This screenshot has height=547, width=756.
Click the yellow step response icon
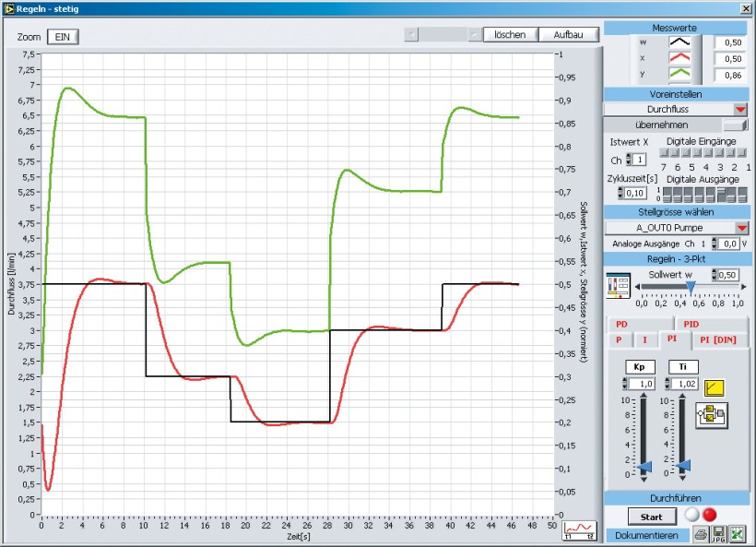714,386
